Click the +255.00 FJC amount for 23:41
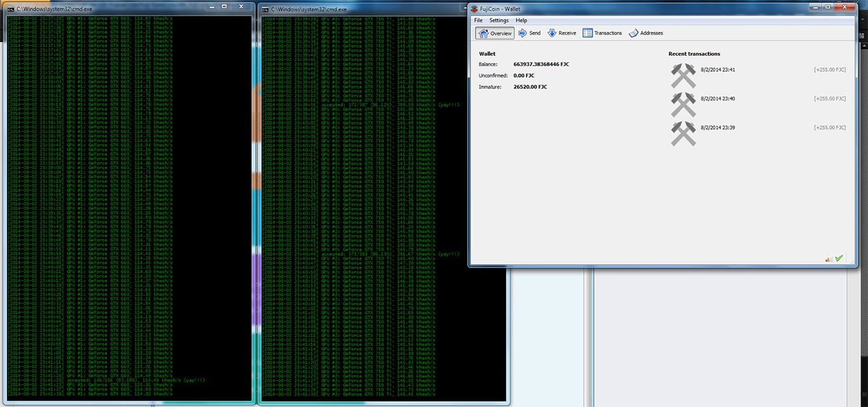Image resolution: width=868 pixels, height=407 pixels. [830, 69]
